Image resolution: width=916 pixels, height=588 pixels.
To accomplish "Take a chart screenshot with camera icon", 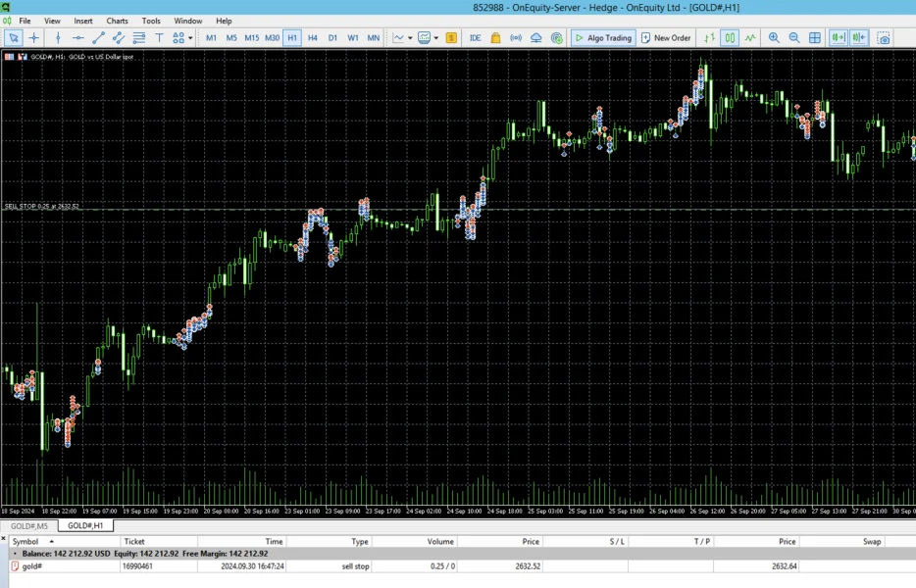I will pyautogui.click(x=884, y=38).
